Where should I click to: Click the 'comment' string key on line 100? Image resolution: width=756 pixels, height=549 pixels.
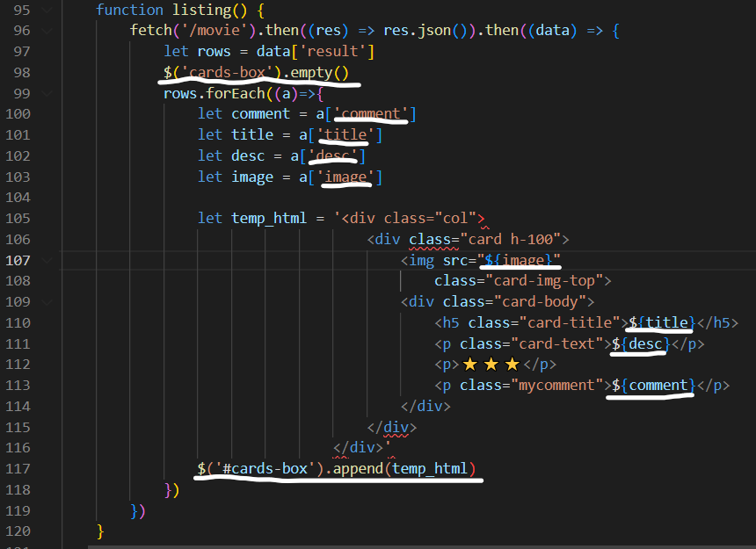[371, 114]
